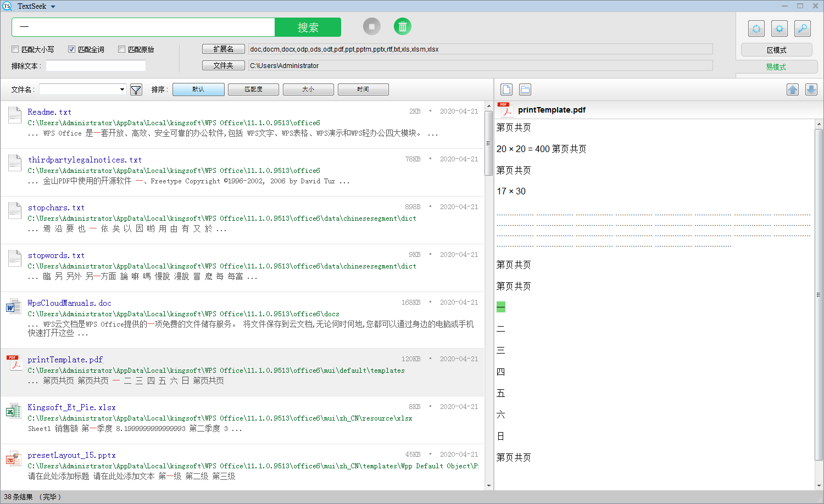
Task: Click the blue up-arrow previous match icon
Action: [793, 89]
